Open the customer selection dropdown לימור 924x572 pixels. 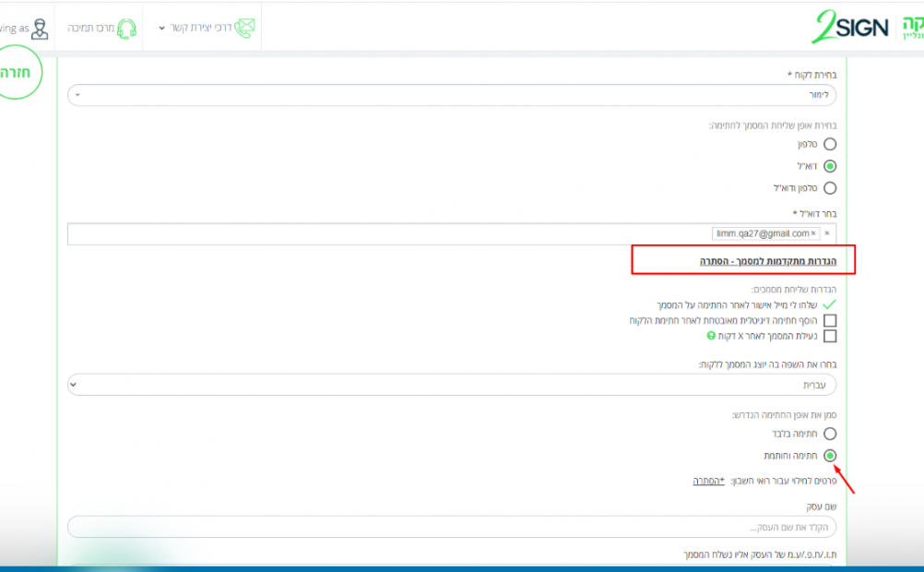click(452, 95)
